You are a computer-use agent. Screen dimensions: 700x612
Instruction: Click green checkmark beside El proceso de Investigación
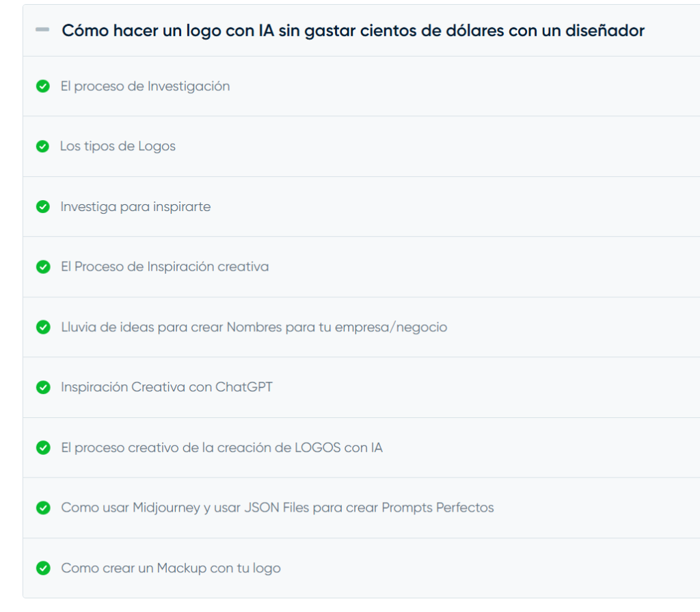(x=43, y=87)
